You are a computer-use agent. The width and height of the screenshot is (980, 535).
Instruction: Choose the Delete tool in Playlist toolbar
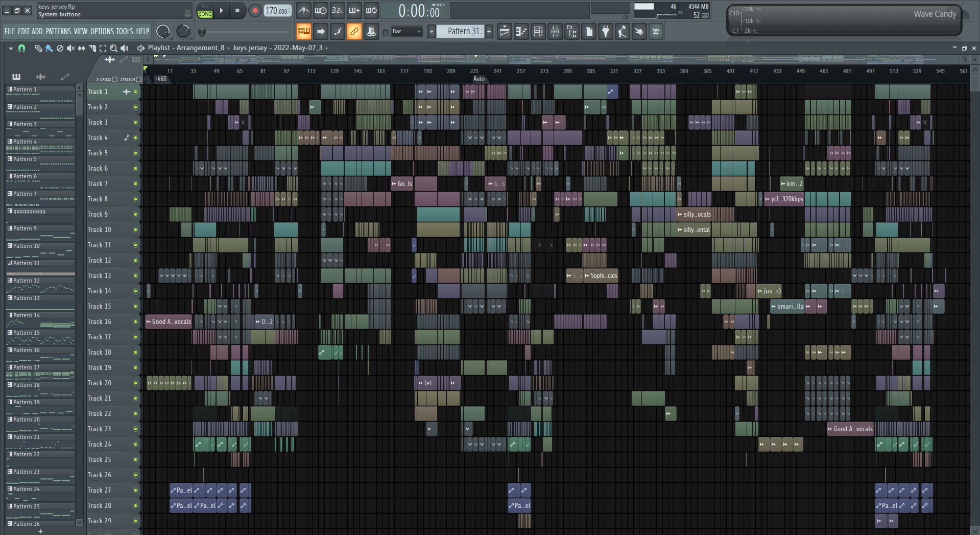click(x=60, y=48)
